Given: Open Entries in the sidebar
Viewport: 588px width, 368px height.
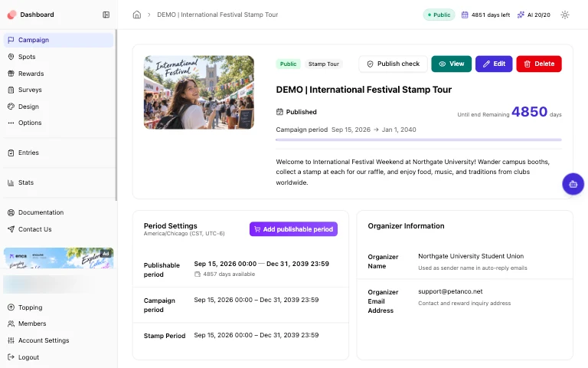Looking at the screenshot, I should [x=58, y=153].
